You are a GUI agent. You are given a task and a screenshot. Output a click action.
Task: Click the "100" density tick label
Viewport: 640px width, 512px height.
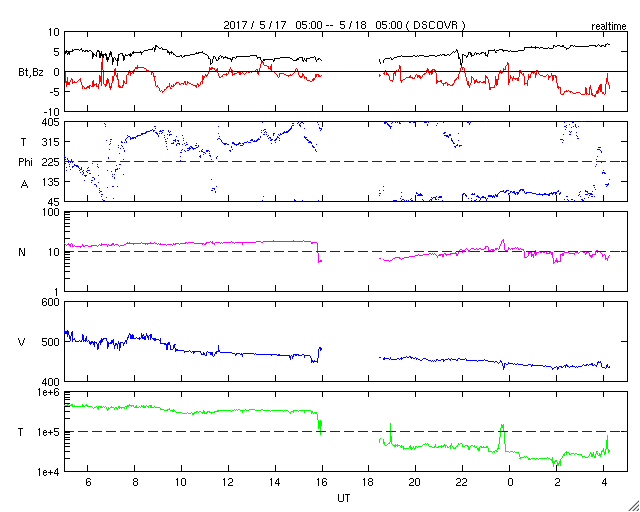(51, 212)
